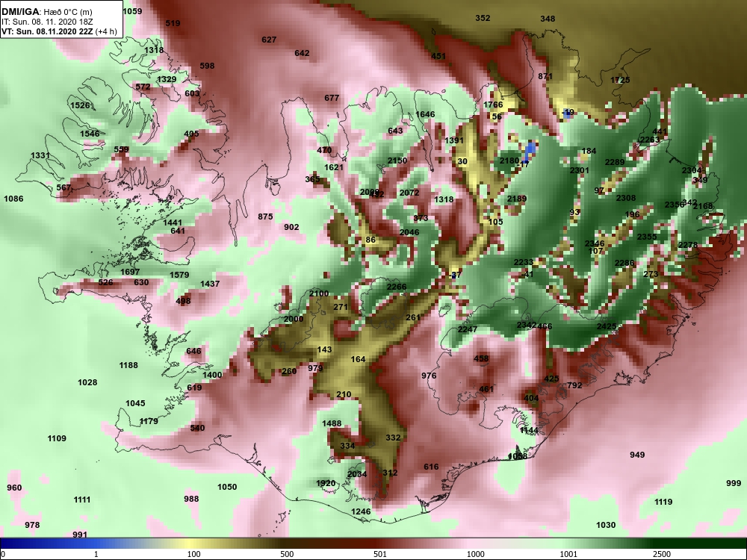
Task: Click the 1331 map value
Action: [40, 155]
